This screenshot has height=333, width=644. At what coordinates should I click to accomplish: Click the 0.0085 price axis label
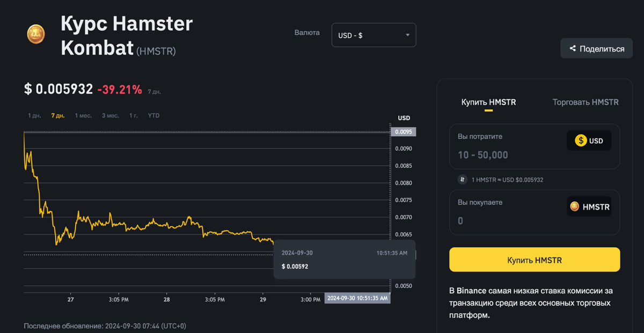click(x=404, y=166)
